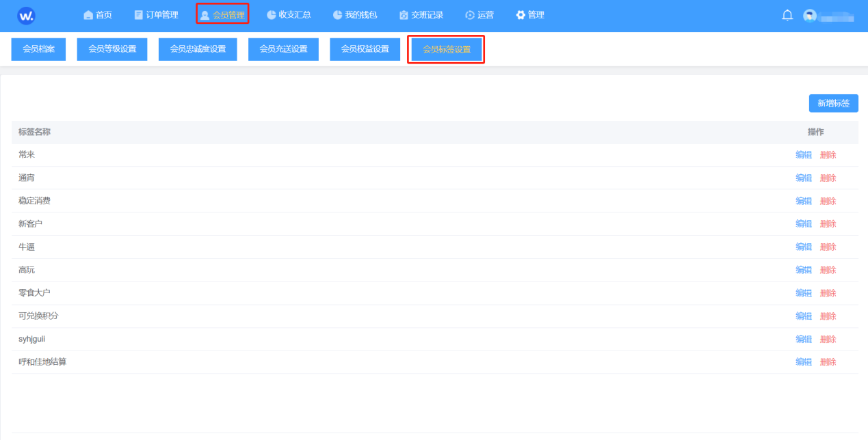Viewport: 868px width, 440px height.
Task: Switch to the 会员权益设置 tab
Action: click(x=365, y=49)
